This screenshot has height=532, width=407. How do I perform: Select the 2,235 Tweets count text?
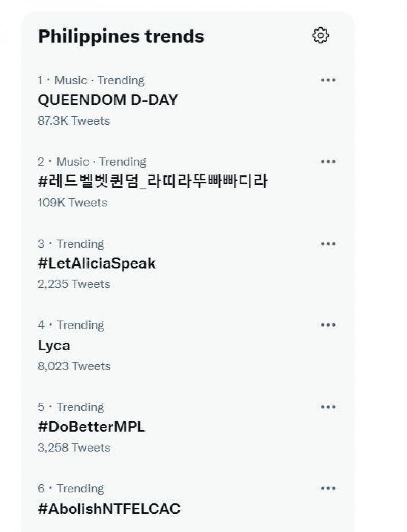coord(74,284)
